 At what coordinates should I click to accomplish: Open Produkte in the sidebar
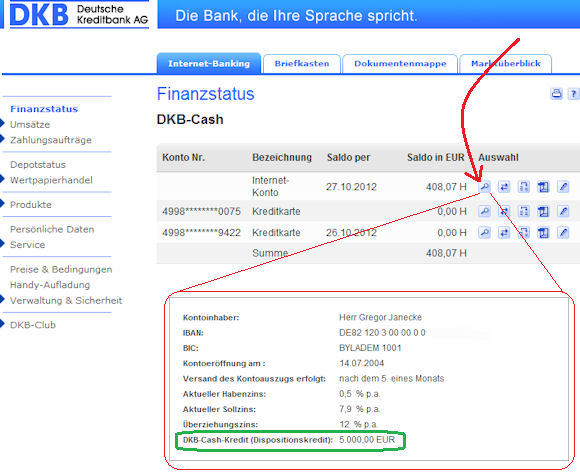pos(31,205)
